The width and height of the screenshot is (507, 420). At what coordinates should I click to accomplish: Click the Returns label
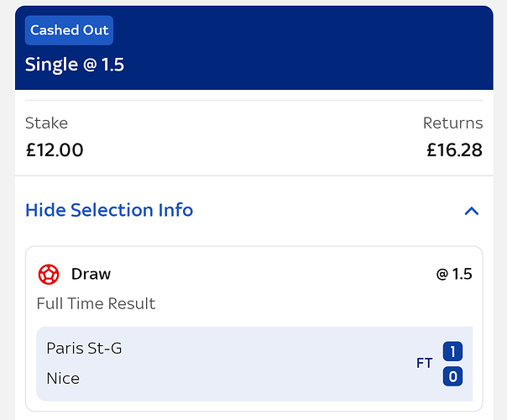click(x=452, y=123)
